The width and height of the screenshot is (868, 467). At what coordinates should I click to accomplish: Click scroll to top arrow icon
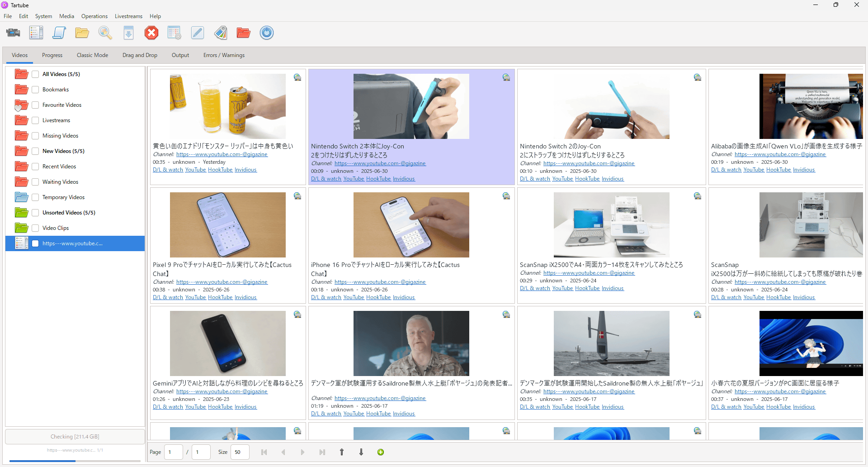click(342, 452)
